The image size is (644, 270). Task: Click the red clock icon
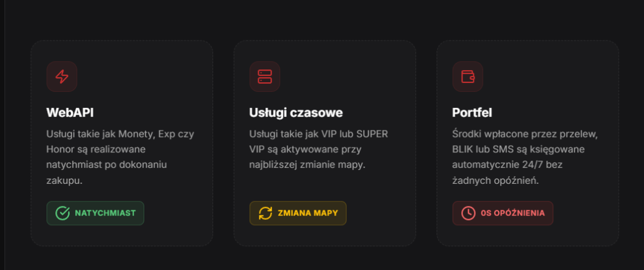[x=468, y=213]
